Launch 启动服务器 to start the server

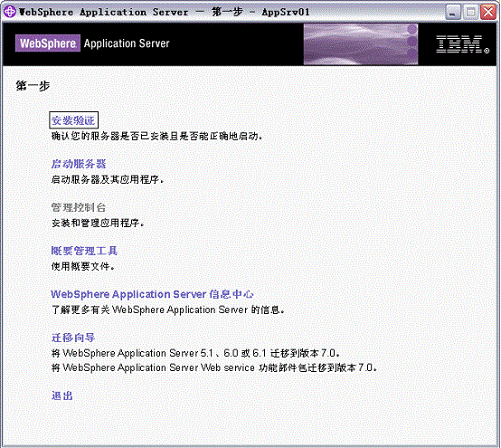[x=79, y=164]
